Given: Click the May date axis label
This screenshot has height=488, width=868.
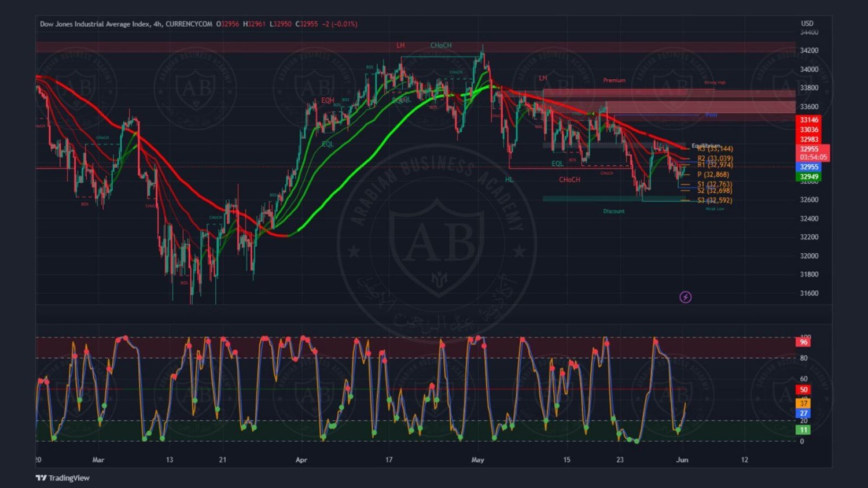Looking at the screenshot, I should coord(477,460).
